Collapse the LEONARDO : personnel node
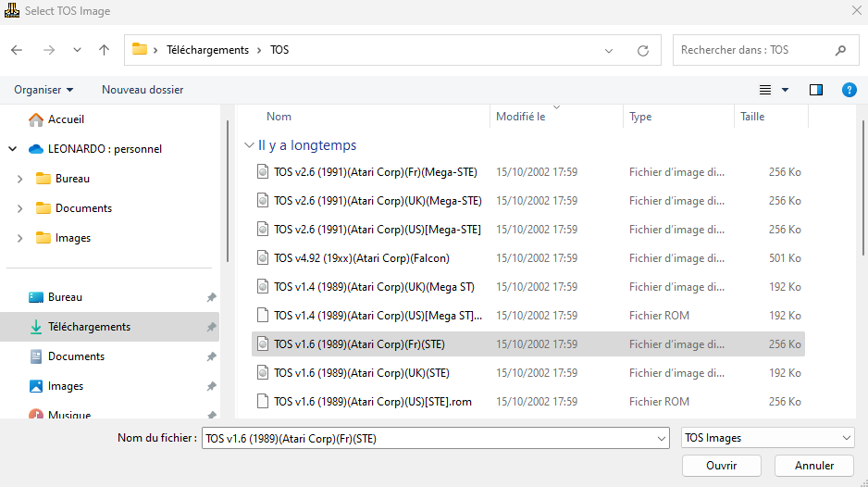The height and width of the screenshot is (487, 868). click(13, 149)
